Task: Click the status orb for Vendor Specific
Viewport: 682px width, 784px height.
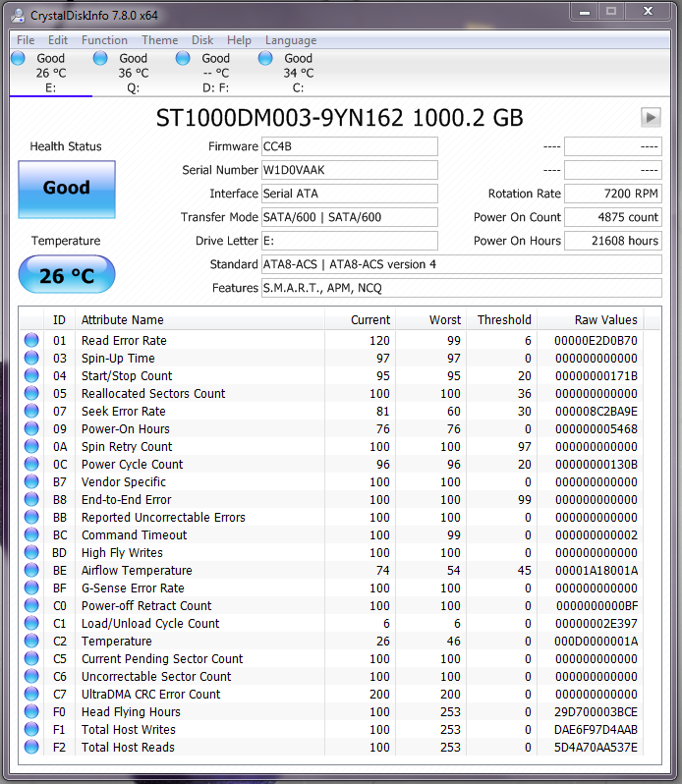Action: coord(31,481)
